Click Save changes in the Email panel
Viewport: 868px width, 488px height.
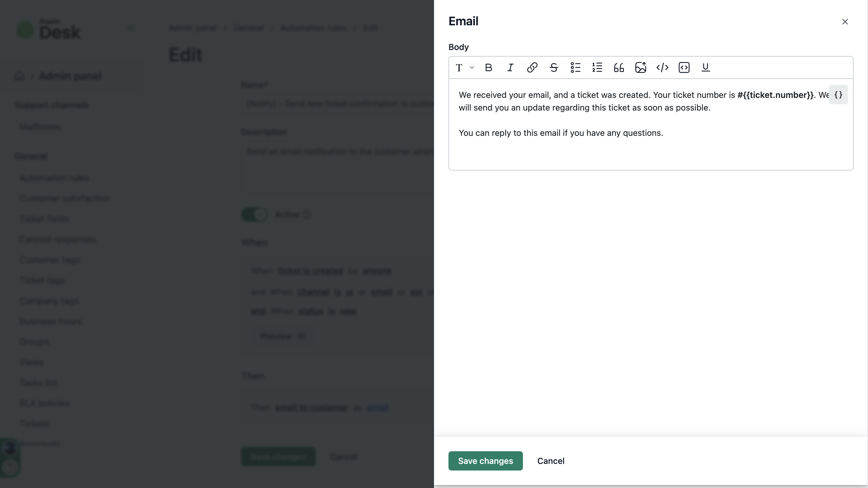485,461
